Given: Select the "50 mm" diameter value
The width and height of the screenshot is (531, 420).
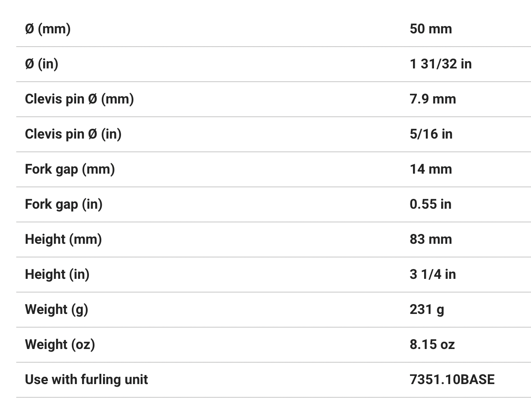Looking at the screenshot, I should pos(431,29).
